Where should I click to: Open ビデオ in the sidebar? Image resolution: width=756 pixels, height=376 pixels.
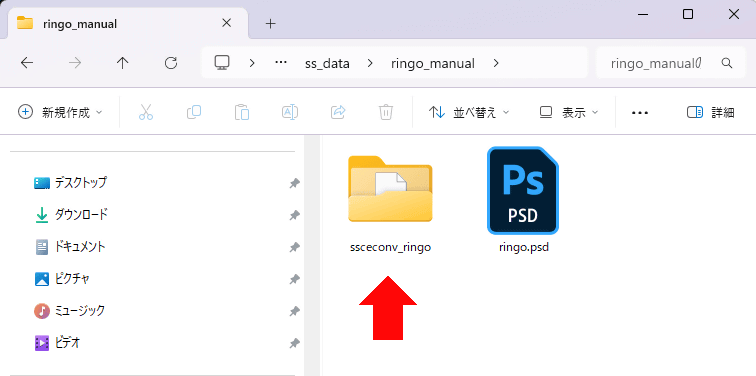click(x=57, y=343)
